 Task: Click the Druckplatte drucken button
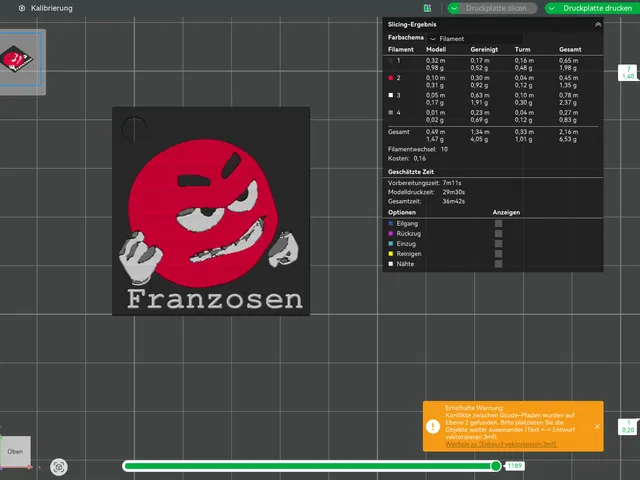tap(597, 8)
